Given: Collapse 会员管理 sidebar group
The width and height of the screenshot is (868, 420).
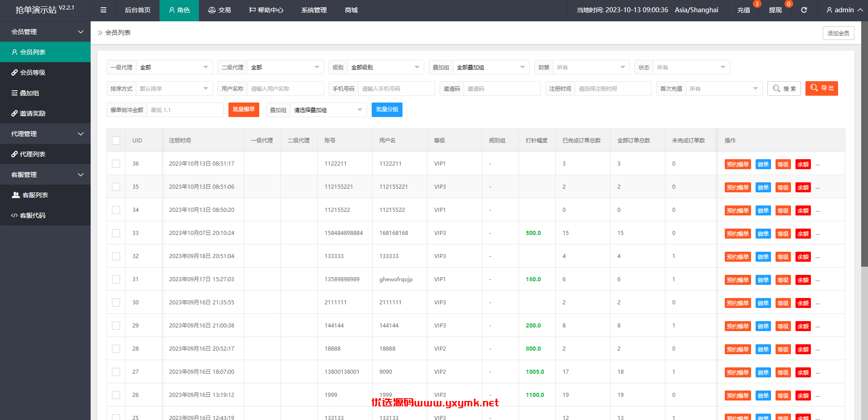Looking at the screenshot, I should pyautogui.click(x=45, y=32).
